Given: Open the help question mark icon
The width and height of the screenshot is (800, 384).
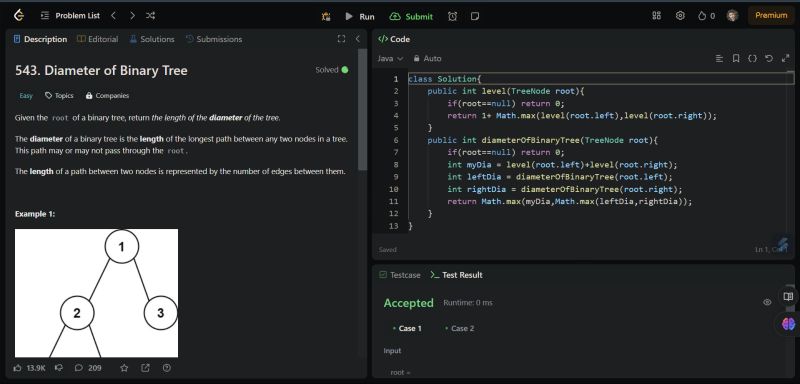Looking at the screenshot, I should pyautogui.click(x=166, y=368).
